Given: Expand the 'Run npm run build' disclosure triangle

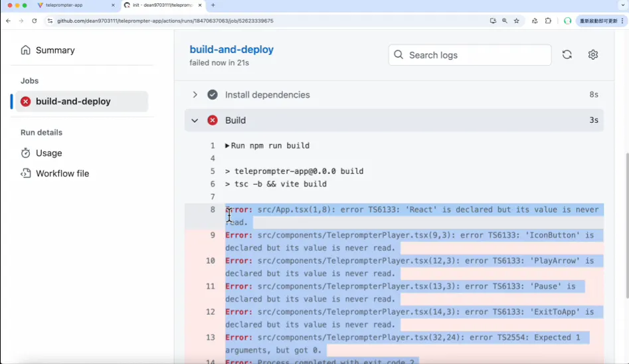Looking at the screenshot, I should click(227, 145).
